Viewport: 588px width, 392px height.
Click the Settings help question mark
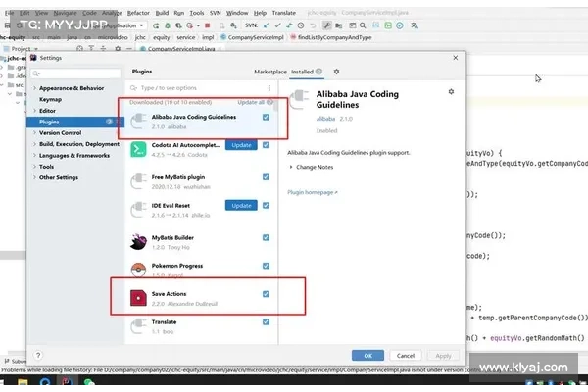tap(38, 355)
